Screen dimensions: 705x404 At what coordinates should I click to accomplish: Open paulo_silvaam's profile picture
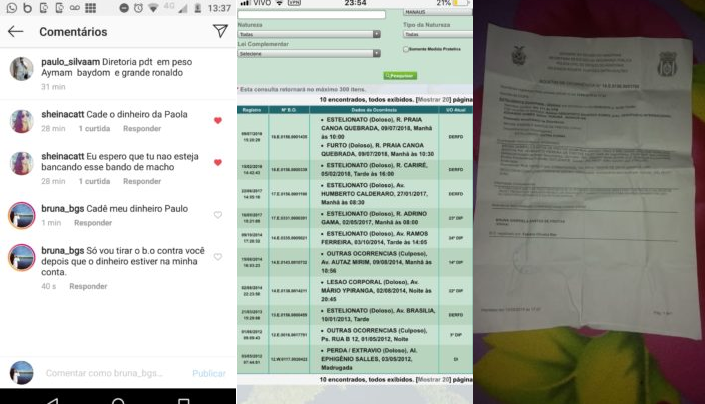point(21,68)
